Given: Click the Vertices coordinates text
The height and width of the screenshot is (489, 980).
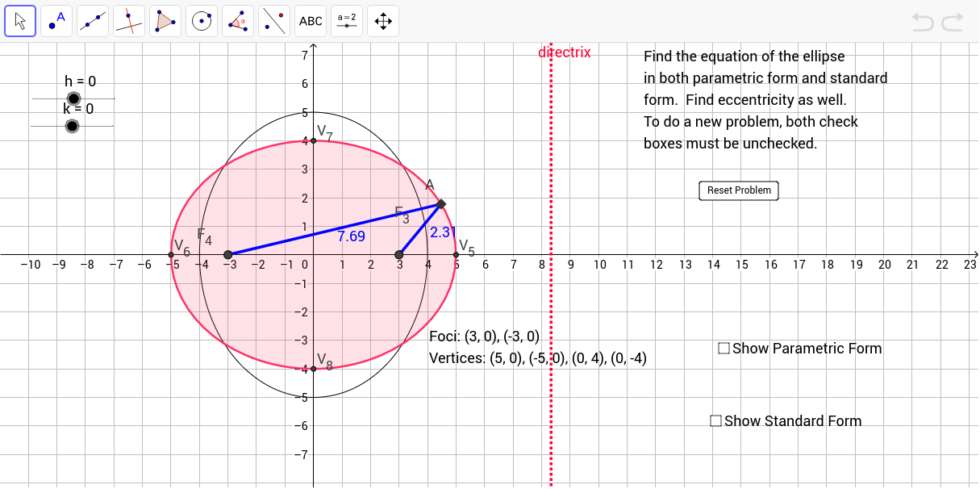Looking at the screenshot, I should 538,358.
